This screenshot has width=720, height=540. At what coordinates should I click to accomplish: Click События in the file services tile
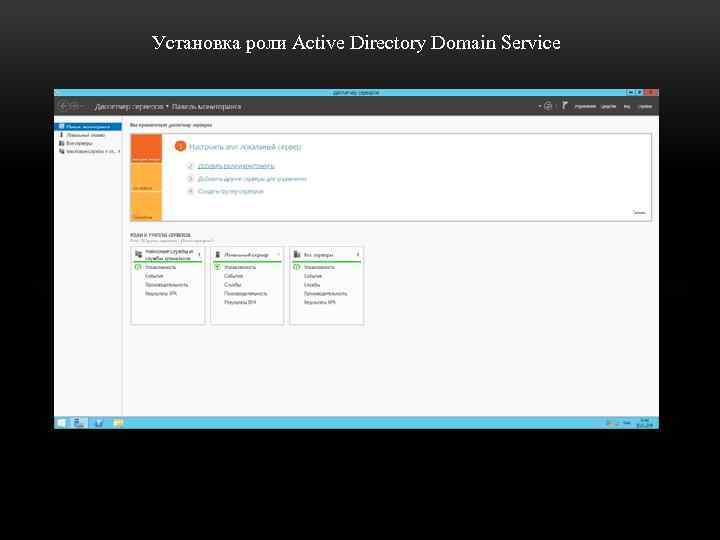click(x=154, y=276)
